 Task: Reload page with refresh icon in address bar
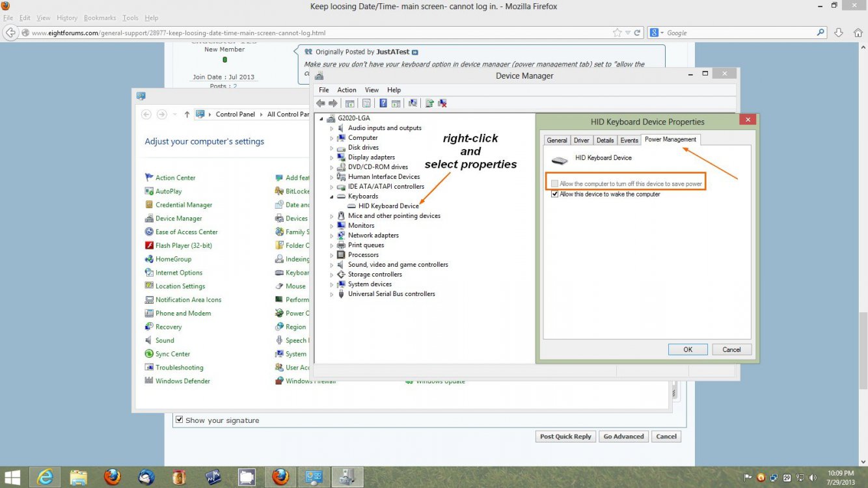click(x=637, y=33)
